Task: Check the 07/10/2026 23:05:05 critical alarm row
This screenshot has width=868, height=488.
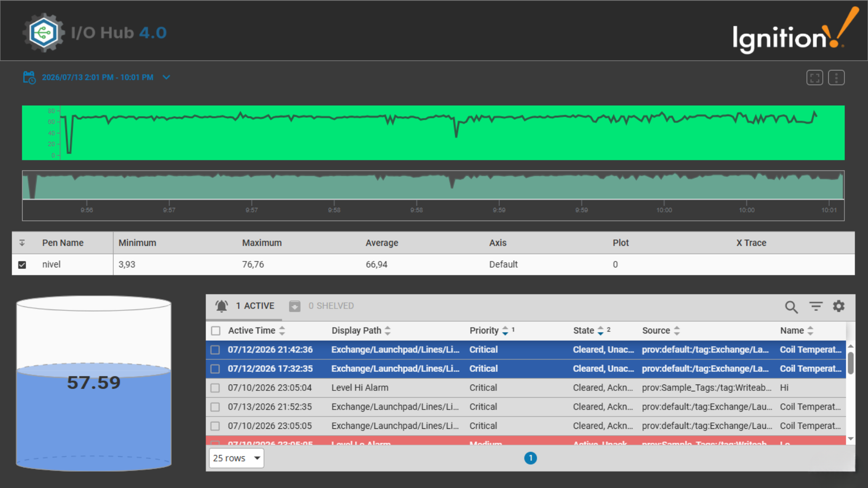Action: pyautogui.click(x=215, y=426)
